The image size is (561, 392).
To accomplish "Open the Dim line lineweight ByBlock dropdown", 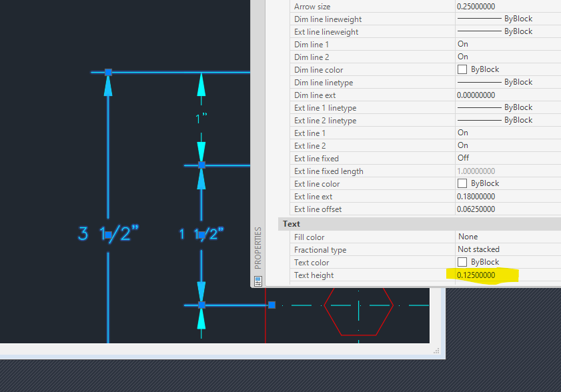I will (508, 19).
